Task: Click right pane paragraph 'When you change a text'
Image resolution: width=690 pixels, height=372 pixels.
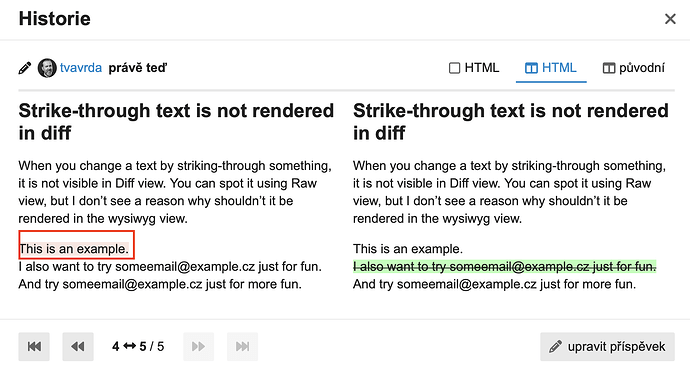Action: [x=510, y=192]
